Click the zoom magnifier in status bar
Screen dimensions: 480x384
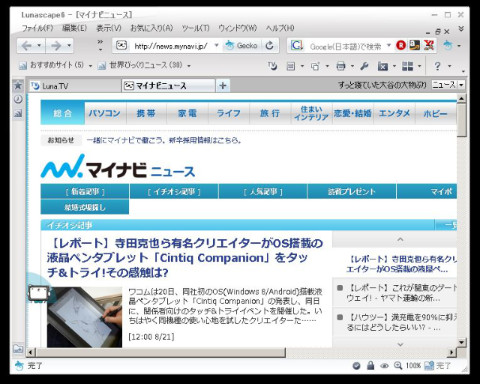pyautogui.click(x=398, y=366)
